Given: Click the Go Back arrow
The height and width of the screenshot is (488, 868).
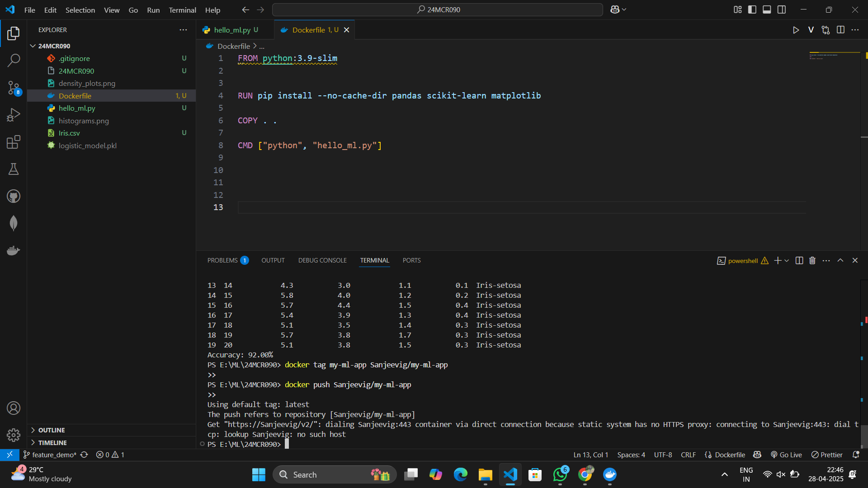Looking at the screenshot, I should point(245,9).
